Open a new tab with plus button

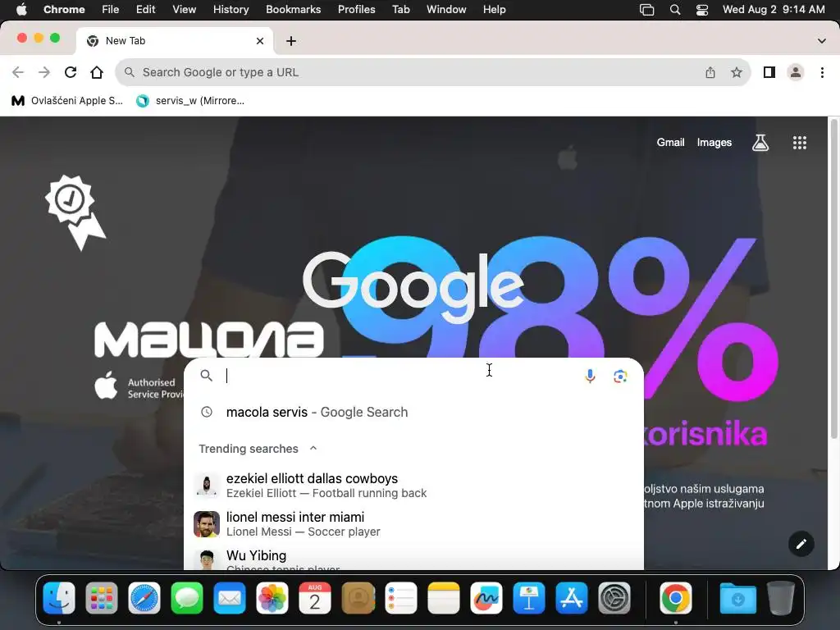pyautogui.click(x=291, y=41)
